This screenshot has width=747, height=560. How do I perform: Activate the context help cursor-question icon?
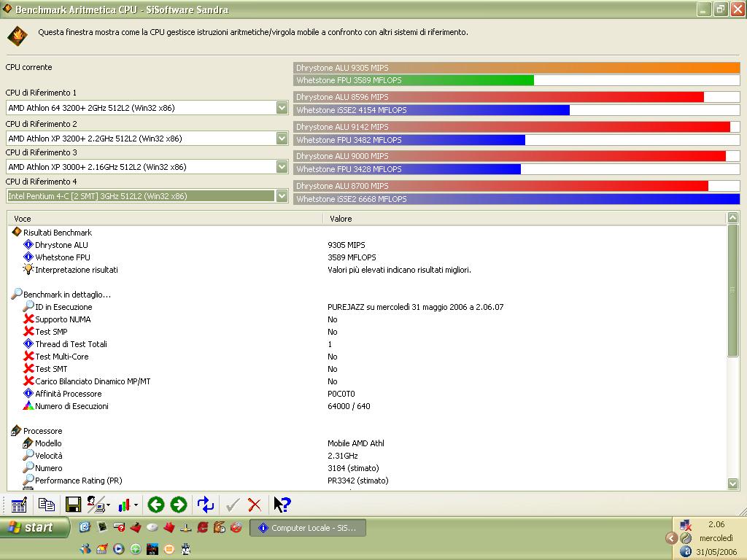click(282, 505)
